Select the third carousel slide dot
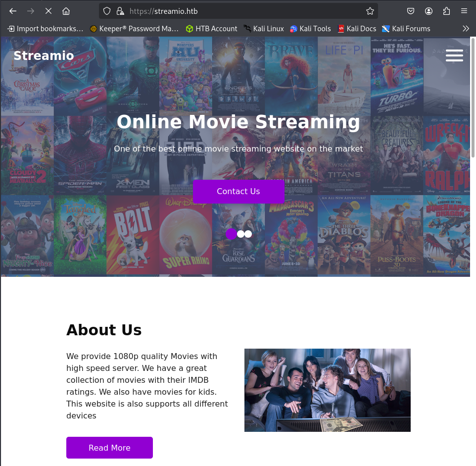This screenshot has width=476, height=466. click(x=248, y=234)
